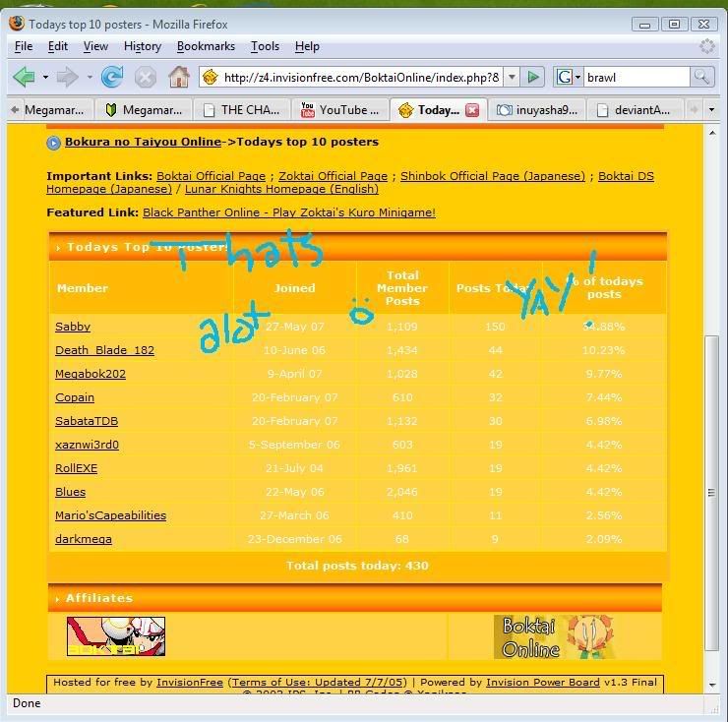Open the list all tabs dropdown

pos(711,110)
